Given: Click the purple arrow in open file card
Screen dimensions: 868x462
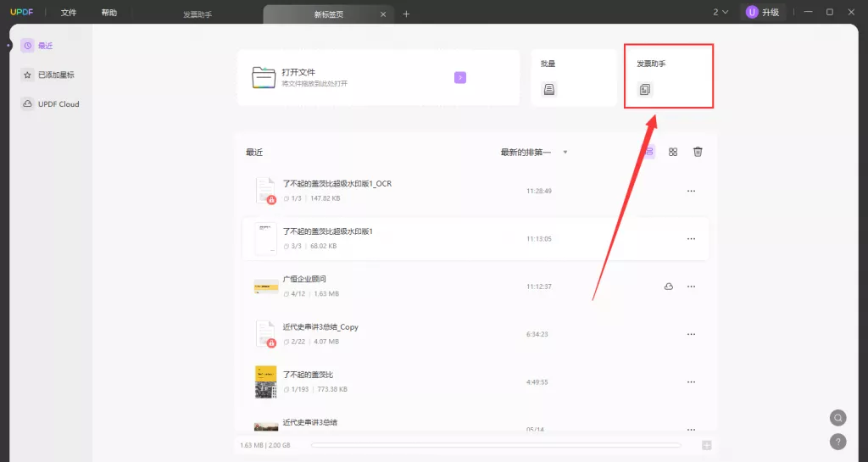Looking at the screenshot, I should point(460,77).
